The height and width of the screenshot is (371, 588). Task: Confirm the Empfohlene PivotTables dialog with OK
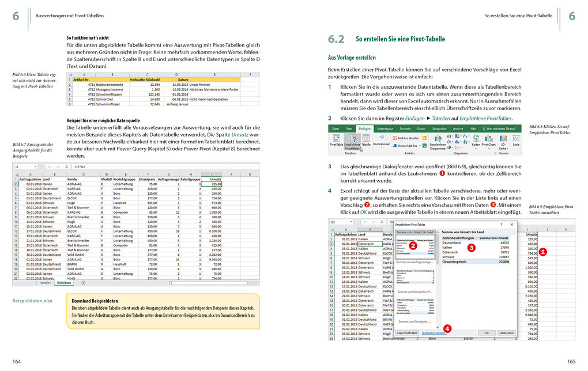tap(487, 333)
